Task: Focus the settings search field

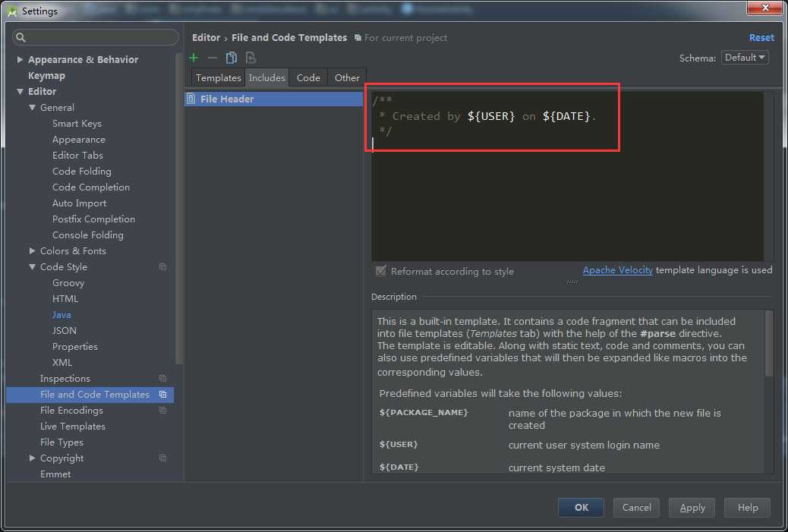Action: coord(96,37)
